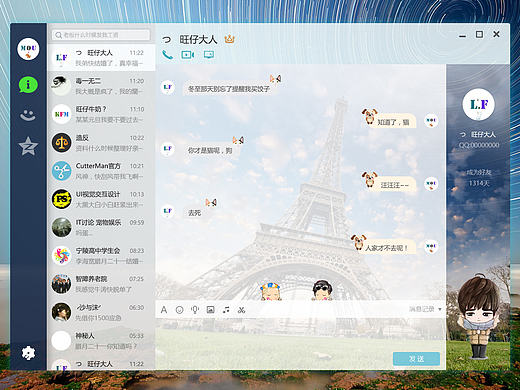Open settings gear icon in sidebar
Image resolution: width=520 pixels, height=390 pixels.
tap(28, 353)
